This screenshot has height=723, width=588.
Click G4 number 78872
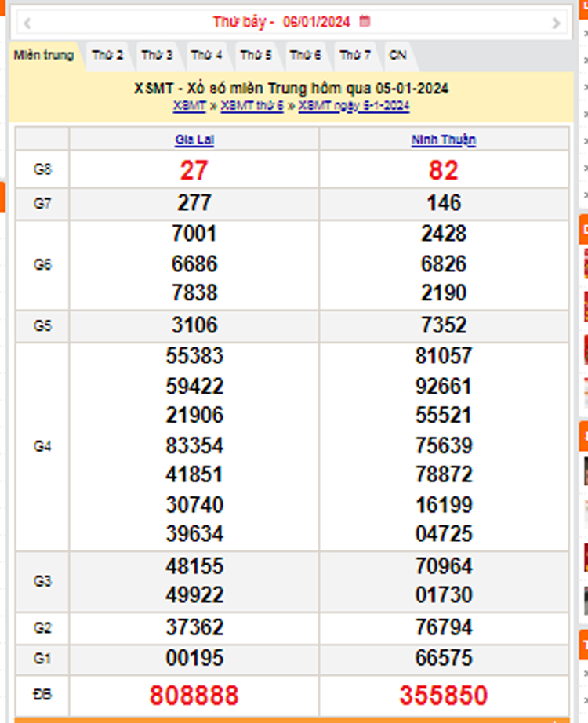tap(444, 474)
